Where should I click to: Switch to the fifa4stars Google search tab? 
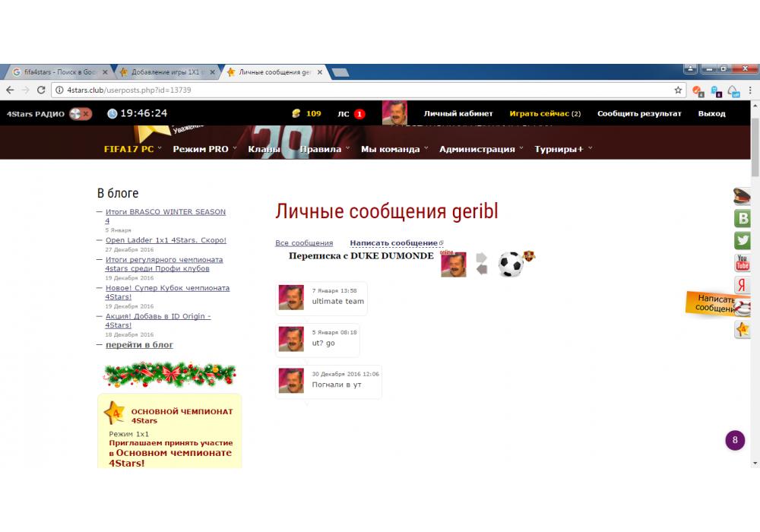click(58, 72)
